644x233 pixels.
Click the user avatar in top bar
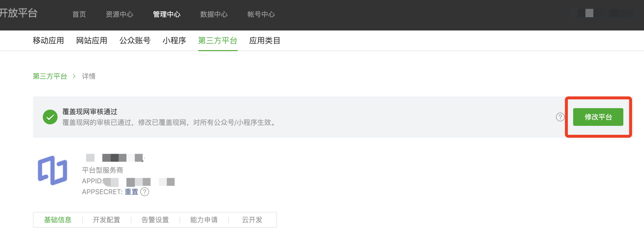click(589, 13)
